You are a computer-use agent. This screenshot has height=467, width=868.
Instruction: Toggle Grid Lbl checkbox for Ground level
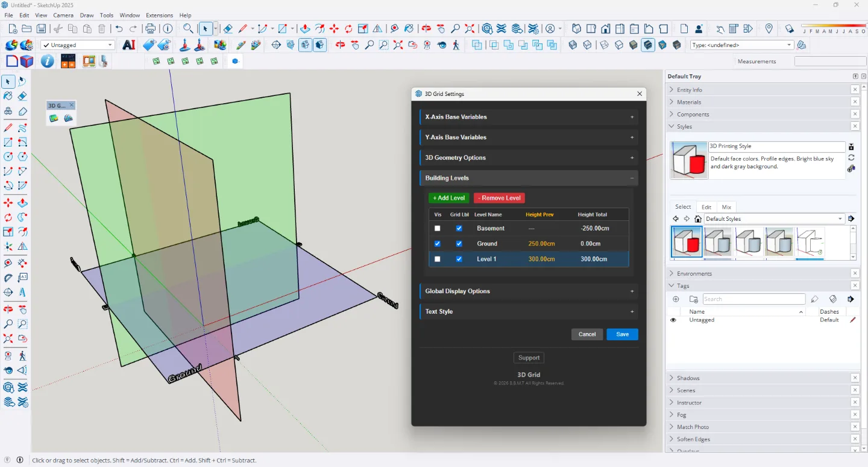(459, 244)
